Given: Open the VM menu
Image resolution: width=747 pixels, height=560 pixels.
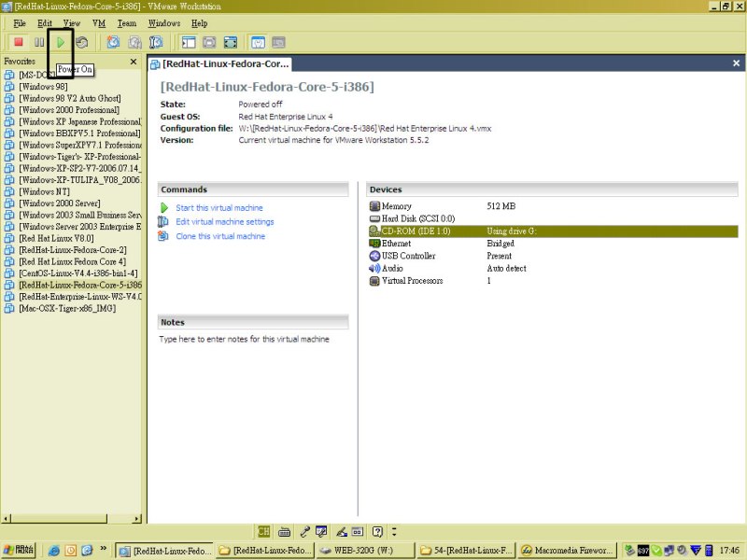Looking at the screenshot, I should tap(99, 23).
